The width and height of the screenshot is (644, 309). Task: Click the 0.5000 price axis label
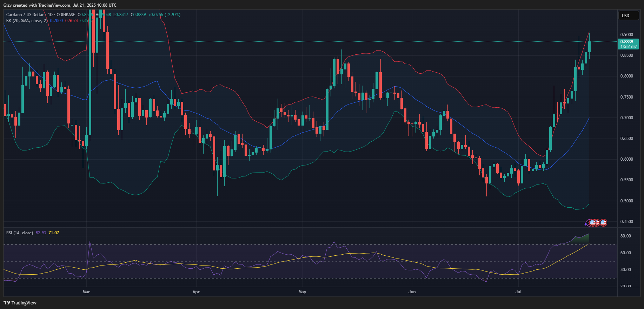point(627,201)
